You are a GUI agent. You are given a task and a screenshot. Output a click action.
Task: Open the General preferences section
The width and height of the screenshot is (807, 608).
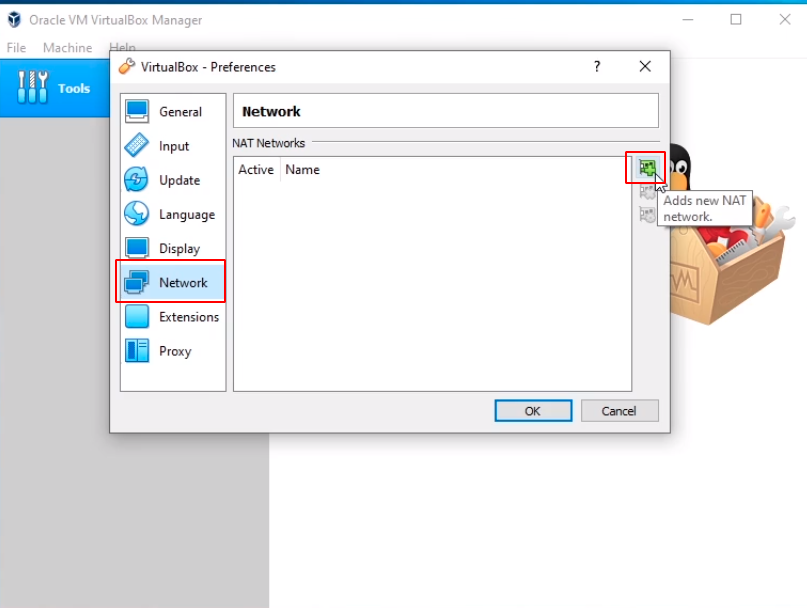click(x=173, y=112)
